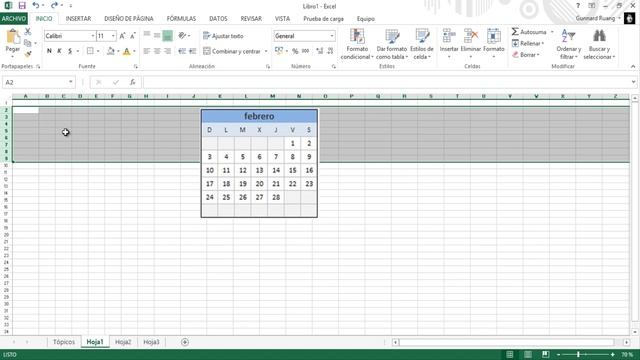Click the Save icon in quick access toolbar

[22, 6]
